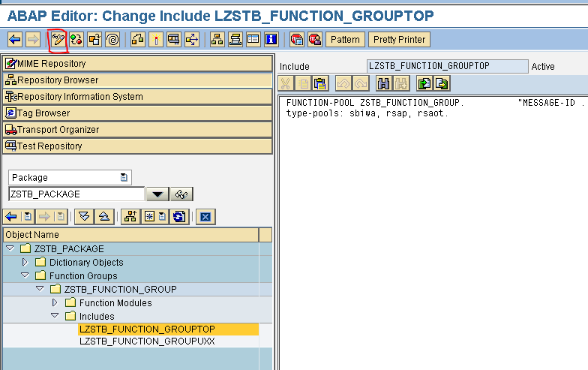
Task: Click the Download icon in editor toolbar
Action: pyautogui.click(x=442, y=83)
